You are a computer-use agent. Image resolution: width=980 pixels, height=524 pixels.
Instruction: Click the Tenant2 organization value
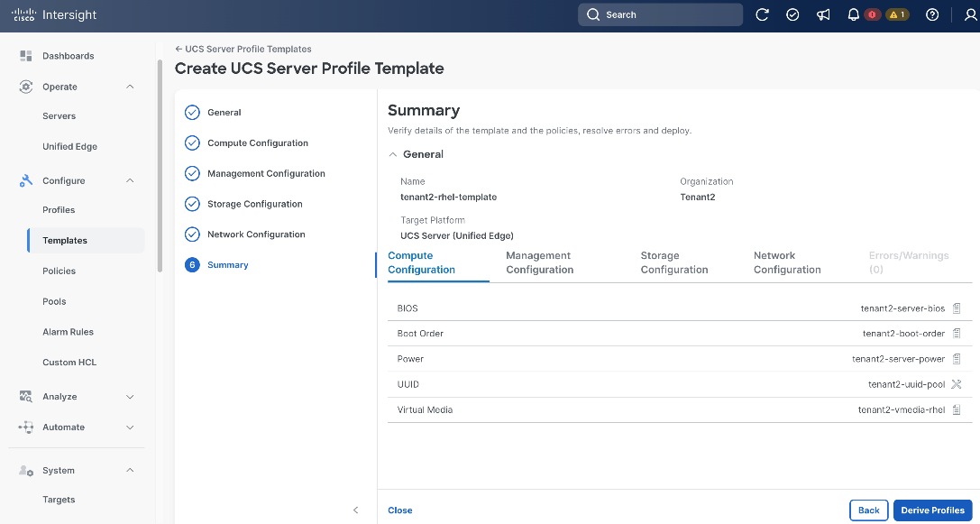pyautogui.click(x=698, y=197)
